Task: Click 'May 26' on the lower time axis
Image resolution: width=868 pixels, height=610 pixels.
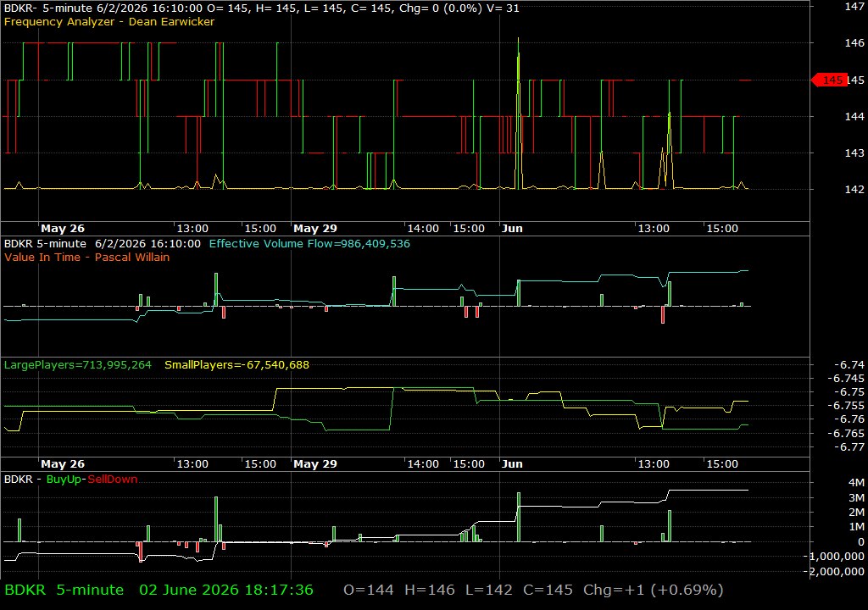Action: click(x=63, y=464)
